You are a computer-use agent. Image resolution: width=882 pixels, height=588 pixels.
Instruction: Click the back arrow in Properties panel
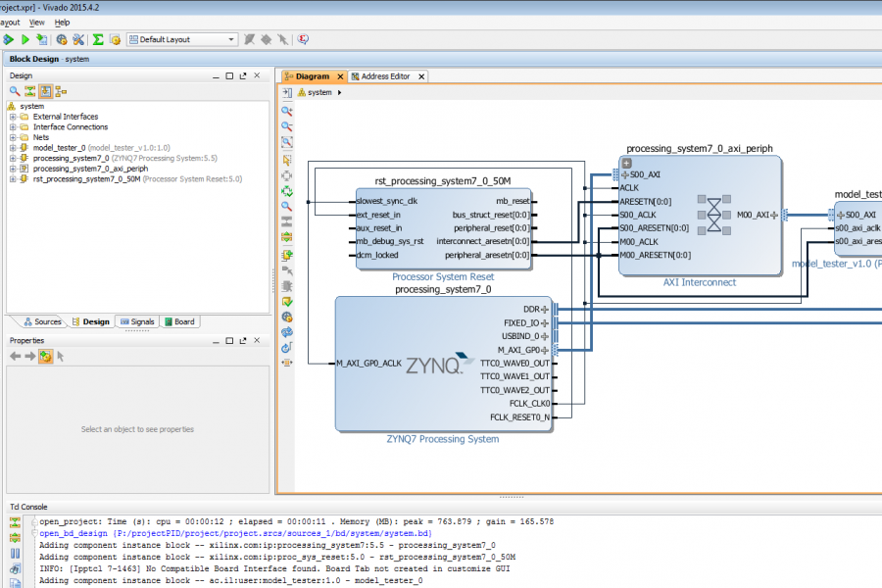[x=15, y=356]
